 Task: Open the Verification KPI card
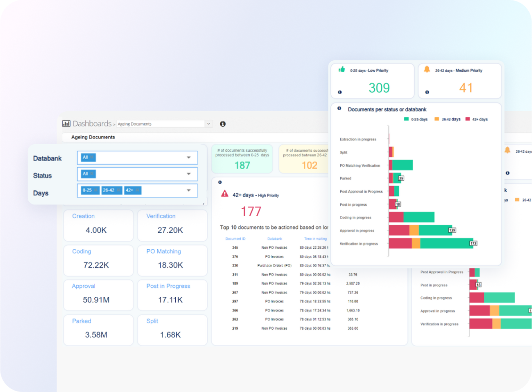pos(172,225)
